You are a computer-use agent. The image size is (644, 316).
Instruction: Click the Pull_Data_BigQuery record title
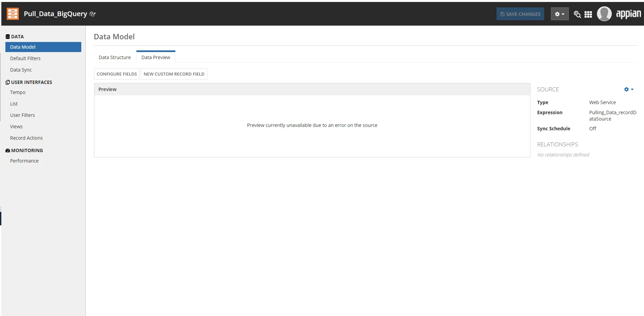click(55, 14)
